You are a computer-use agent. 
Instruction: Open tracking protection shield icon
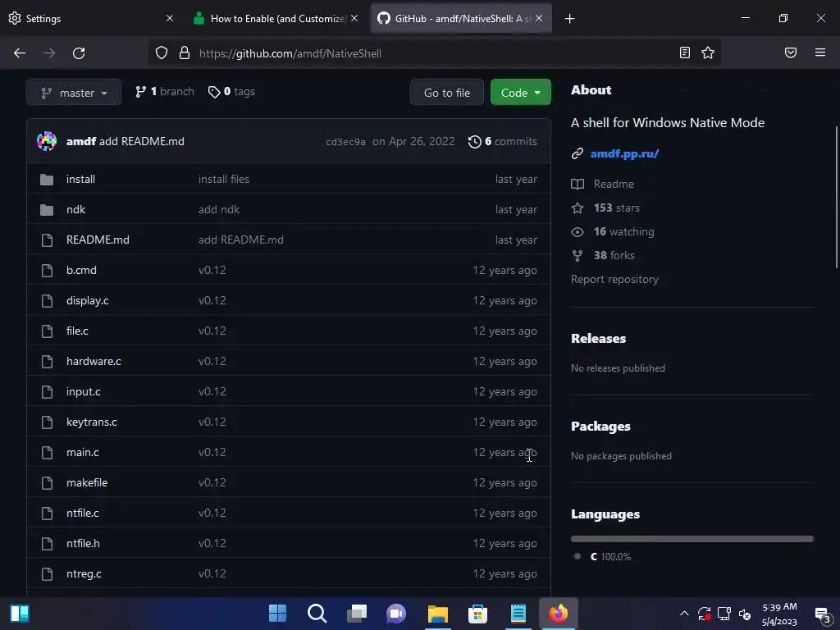click(x=162, y=53)
